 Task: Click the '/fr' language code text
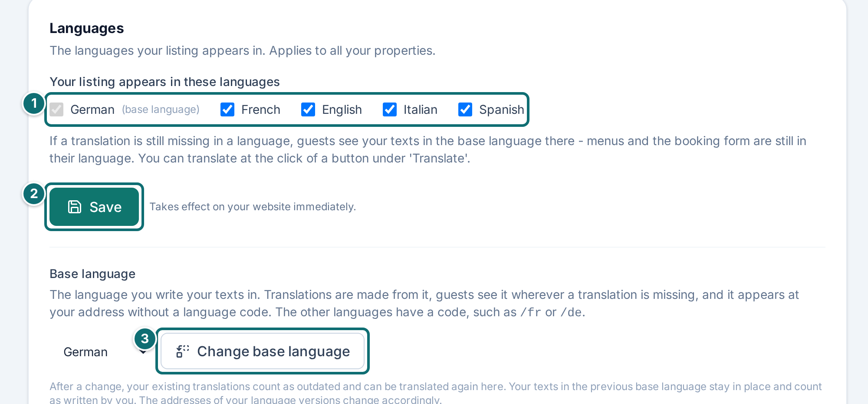coord(530,312)
